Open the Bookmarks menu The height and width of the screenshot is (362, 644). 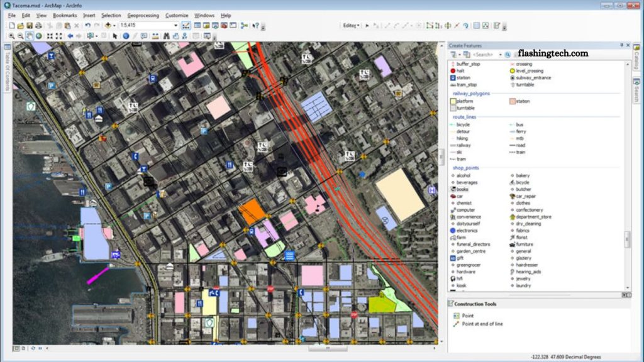(x=65, y=15)
